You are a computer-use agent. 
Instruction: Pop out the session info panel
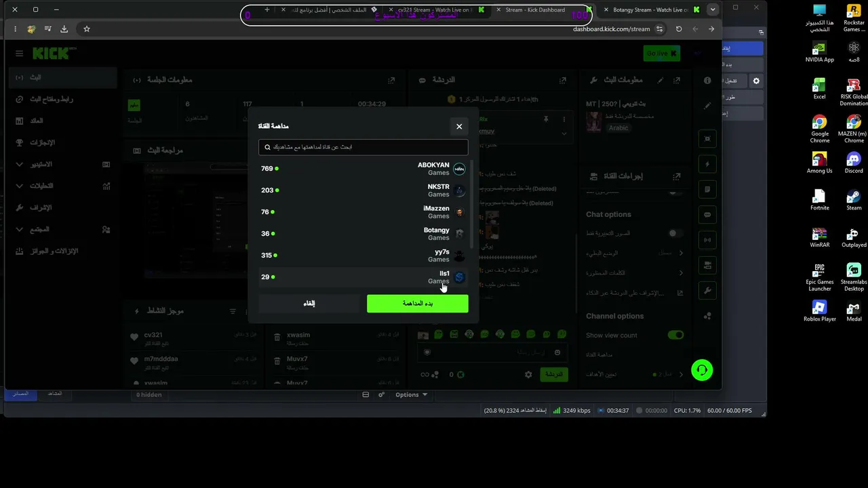391,80
